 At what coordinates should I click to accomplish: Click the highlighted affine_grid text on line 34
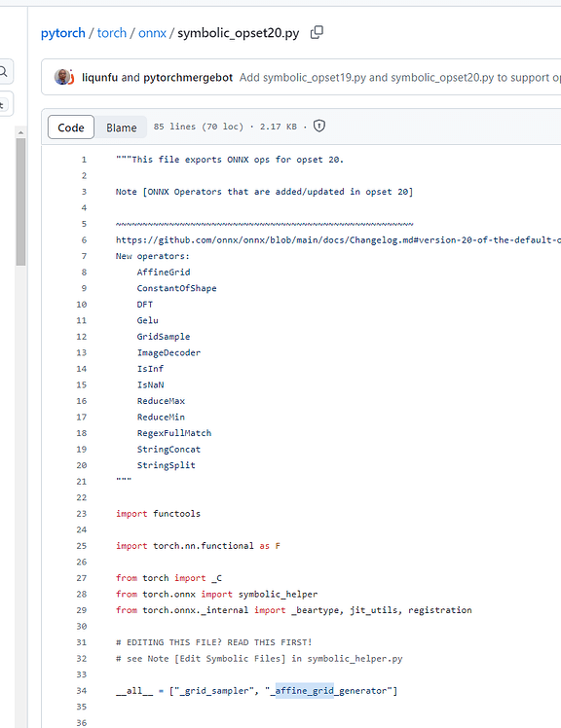[x=305, y=691]
